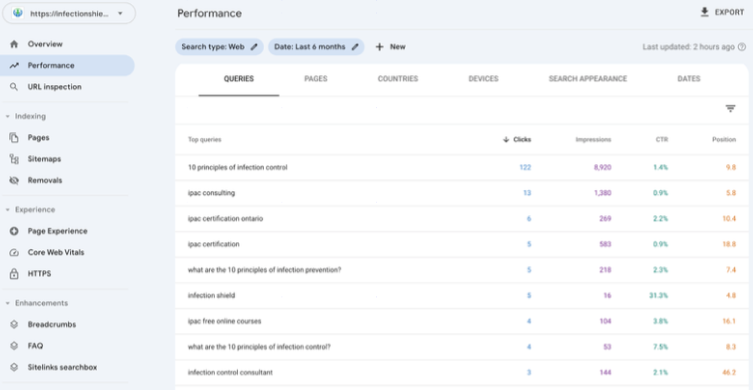Select the Performance trend icon

pos(14,65)
